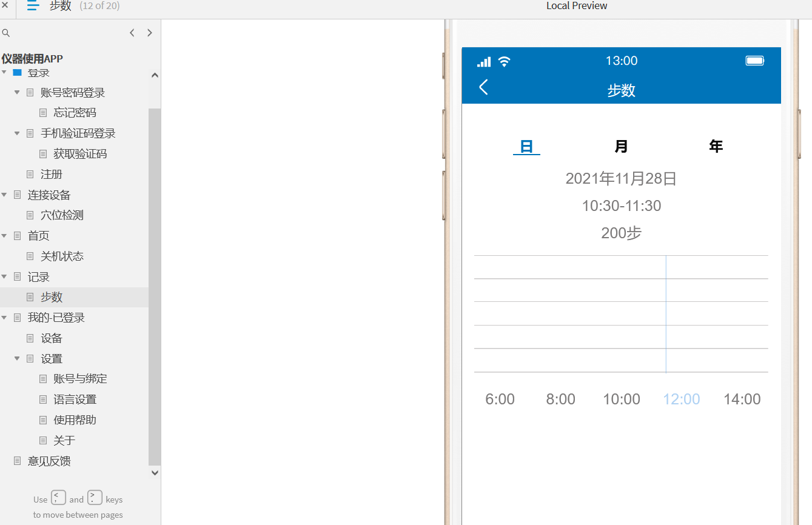Open the 首页 page

39,236
